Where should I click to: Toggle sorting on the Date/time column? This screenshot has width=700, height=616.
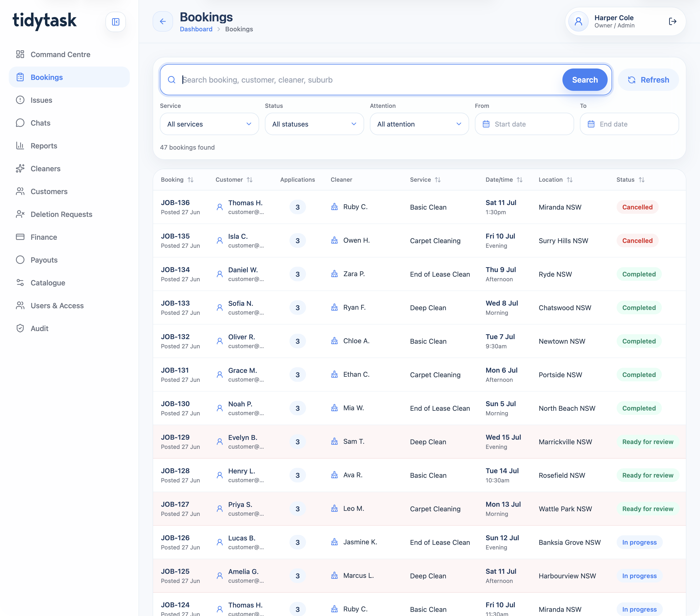pos(519,180)
